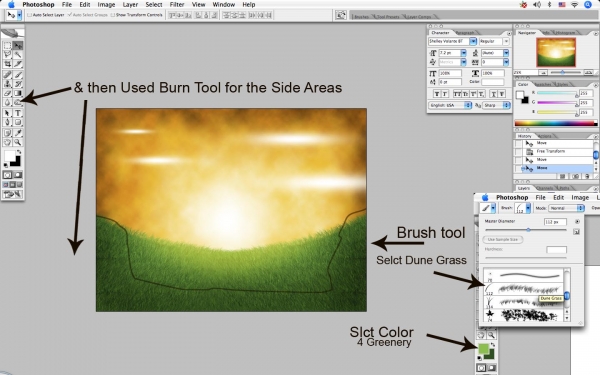Select the Type tool in the toolbox
Screen dimensions: 600x375
click(18, 113)
